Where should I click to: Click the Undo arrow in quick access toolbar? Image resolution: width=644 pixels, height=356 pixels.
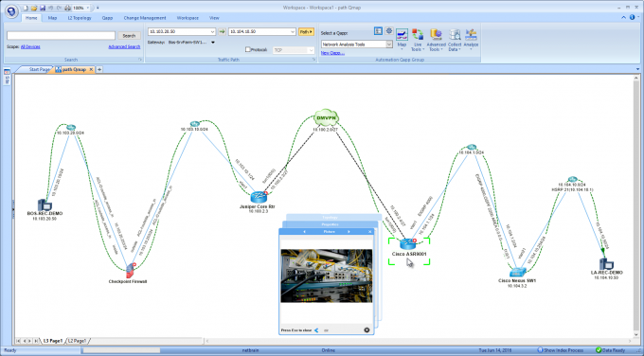[50, 8]
